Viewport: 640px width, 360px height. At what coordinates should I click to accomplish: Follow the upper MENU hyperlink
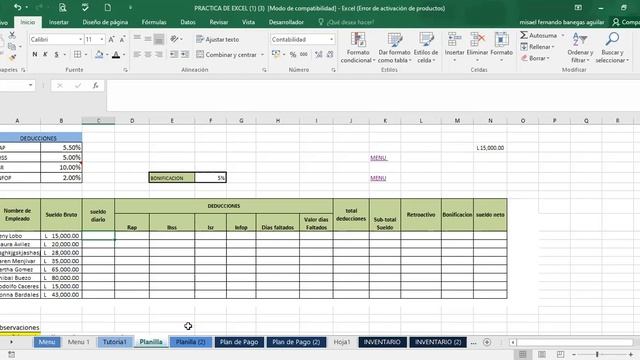point(378,158)
